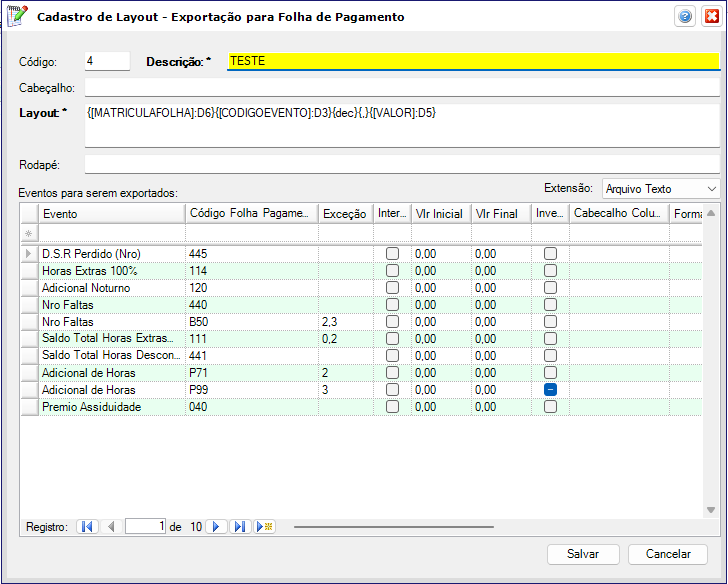Click the Código Folha Pagamento column header
Viewport: 728px width, 584px height.
point(250,214)
